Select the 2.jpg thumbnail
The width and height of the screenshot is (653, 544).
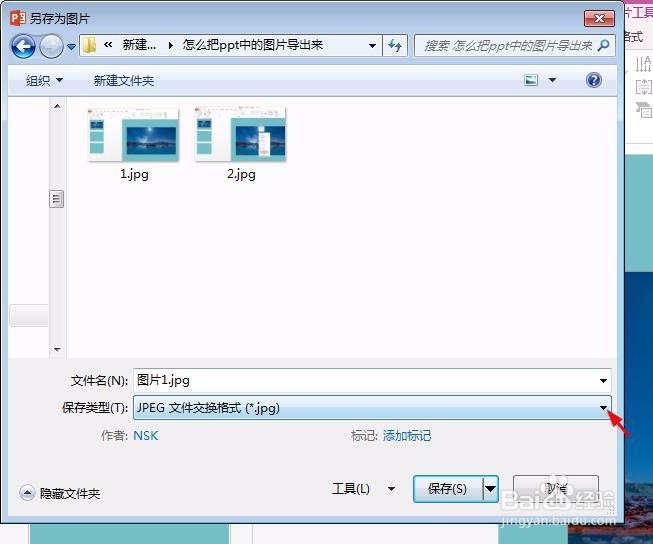click(x=241, y=134)
